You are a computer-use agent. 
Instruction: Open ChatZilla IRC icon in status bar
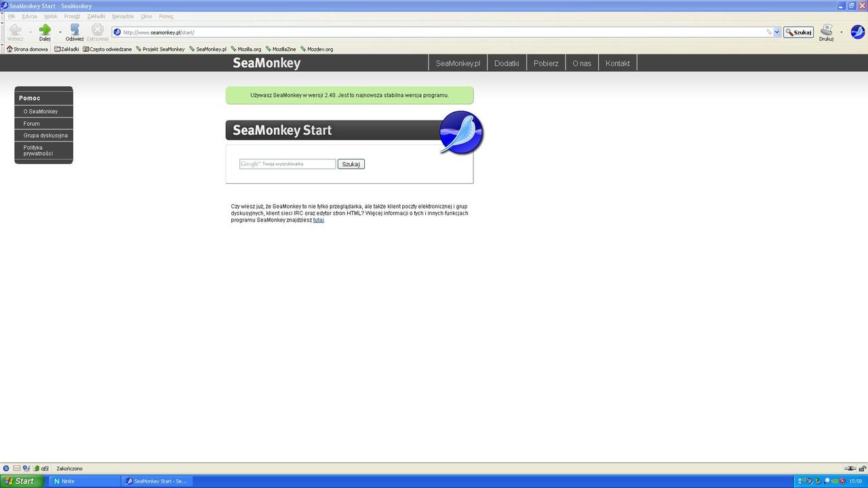pyautogui.click(x=45, y=468)
